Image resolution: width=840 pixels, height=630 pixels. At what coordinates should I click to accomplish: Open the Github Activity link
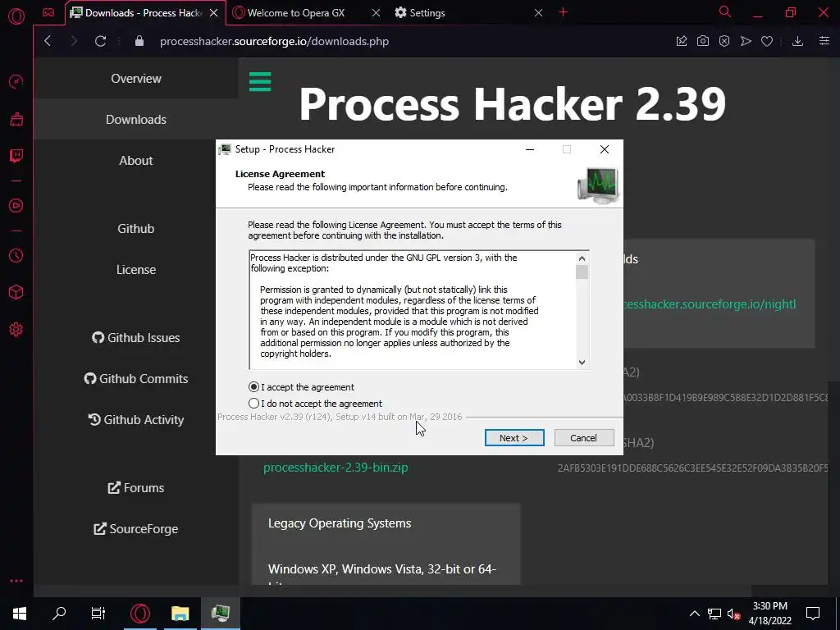(136, 419)
